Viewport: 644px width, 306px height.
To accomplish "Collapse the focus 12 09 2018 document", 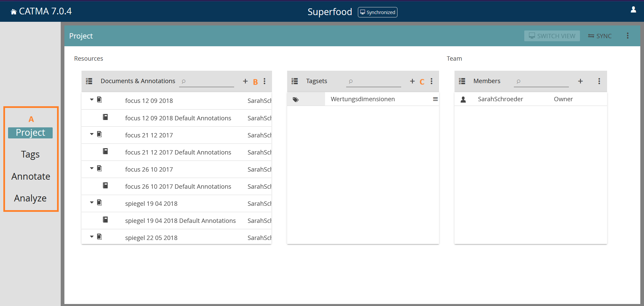I will [92, 100].
